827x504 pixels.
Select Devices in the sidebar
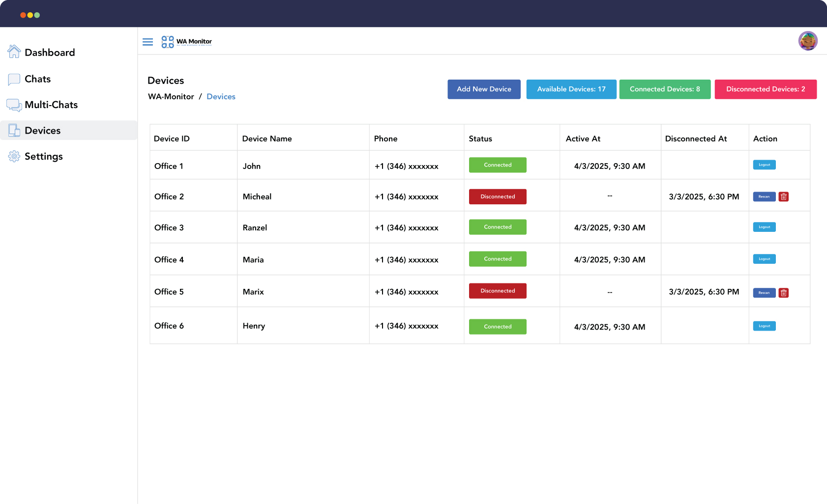pyautogui.click(x=42, y=131)
